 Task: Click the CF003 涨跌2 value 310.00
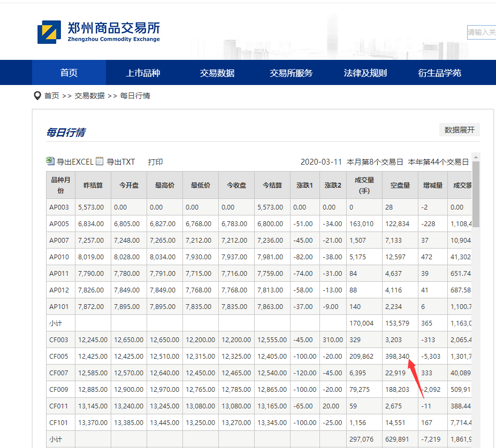click(x=332, y=339)
